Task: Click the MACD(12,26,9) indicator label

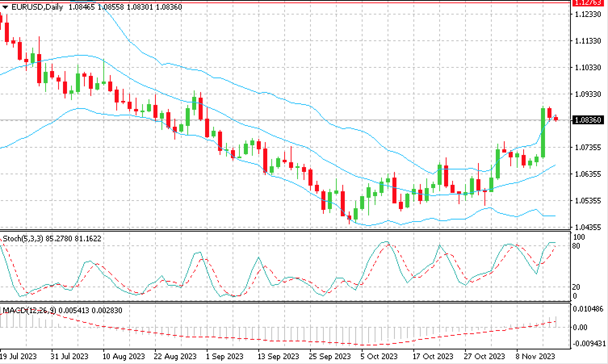Action: click(x=29, y=310)
